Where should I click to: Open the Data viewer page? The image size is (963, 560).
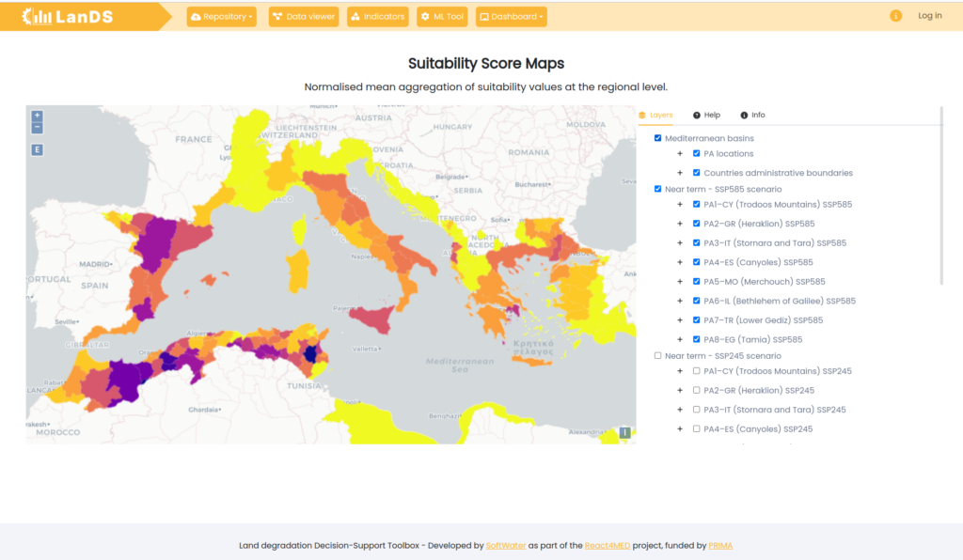(304, 17)
